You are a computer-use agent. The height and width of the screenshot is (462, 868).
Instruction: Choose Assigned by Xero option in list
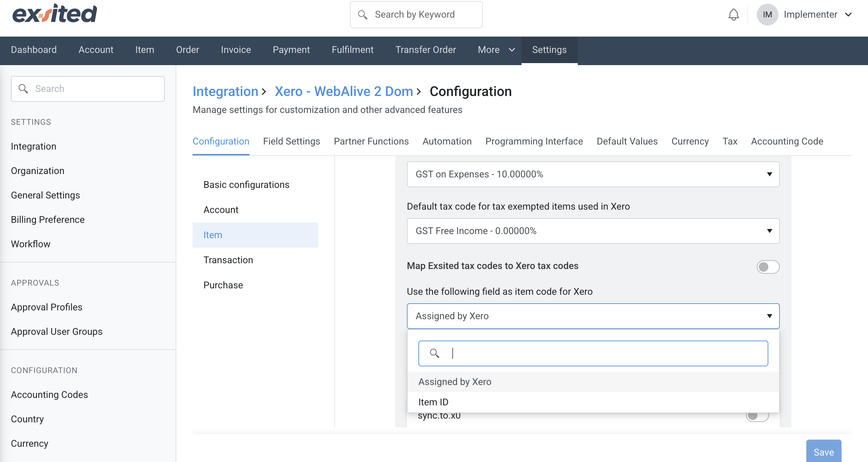pos(593,382)
